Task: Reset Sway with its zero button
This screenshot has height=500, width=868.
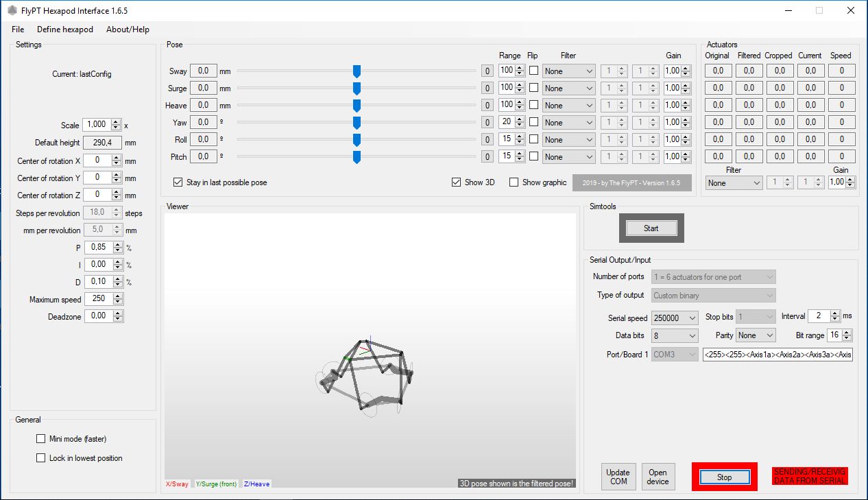Action: point(487,71)
